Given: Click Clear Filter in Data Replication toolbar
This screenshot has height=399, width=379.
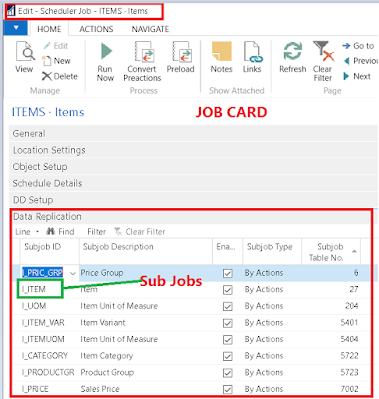Looking at the screenshot, I should (x=140, y=232).
